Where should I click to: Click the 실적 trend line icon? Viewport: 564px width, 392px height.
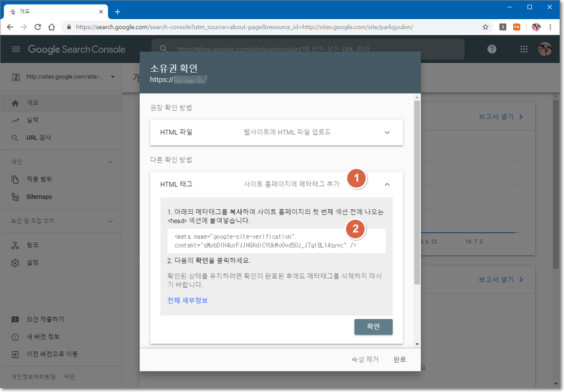[15, 121]
